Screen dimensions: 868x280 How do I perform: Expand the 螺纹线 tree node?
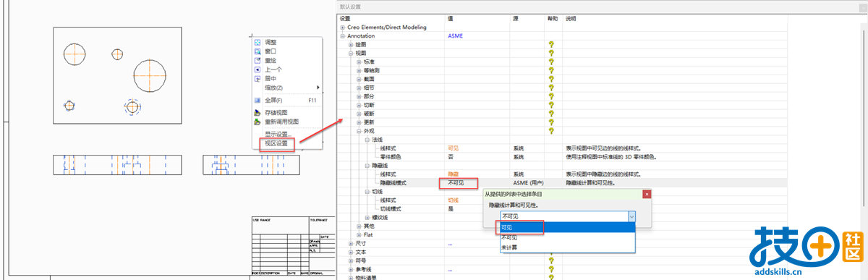(x=367, y=217)
